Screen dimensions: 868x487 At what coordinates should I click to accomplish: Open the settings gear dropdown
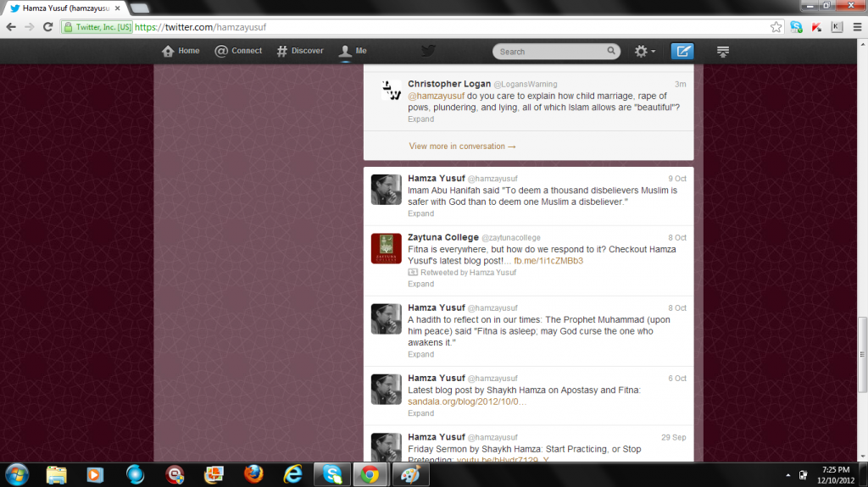(645, 51)
